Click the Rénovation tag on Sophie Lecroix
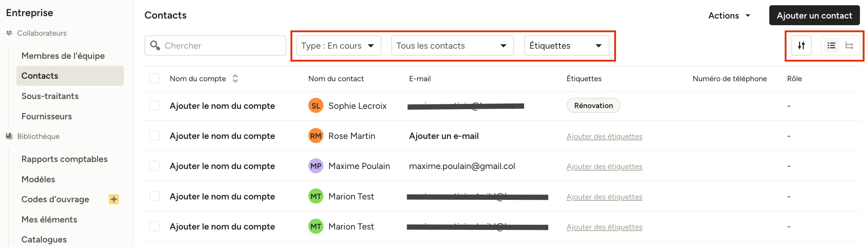 coord(593,105)
